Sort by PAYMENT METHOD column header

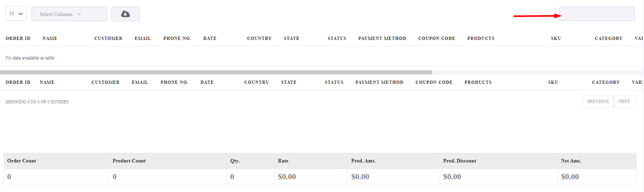[x=382, y=38]
